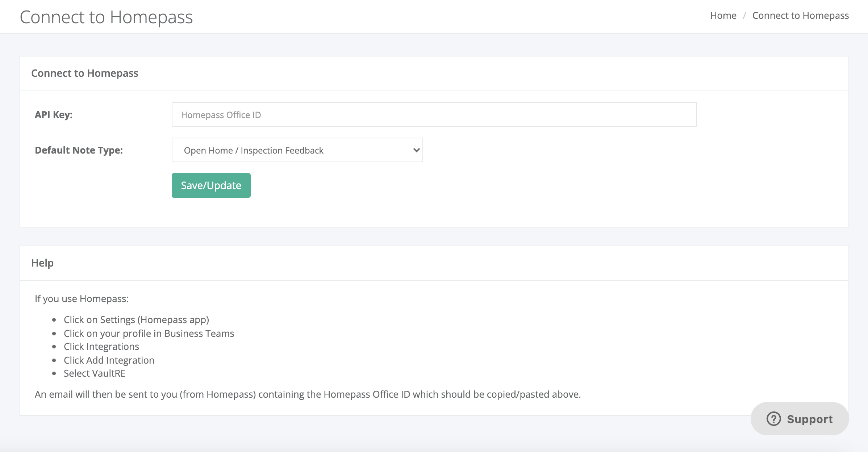868x452 pixels.
Task: Click the Support question mark icon
Action: [773, 419]
